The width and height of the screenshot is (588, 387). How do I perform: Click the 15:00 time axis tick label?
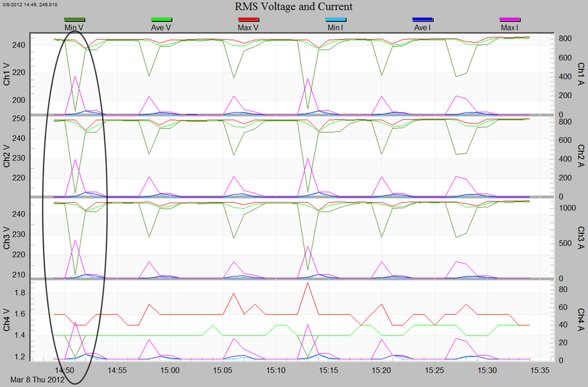pyautogui.click(x=170, y=370)
